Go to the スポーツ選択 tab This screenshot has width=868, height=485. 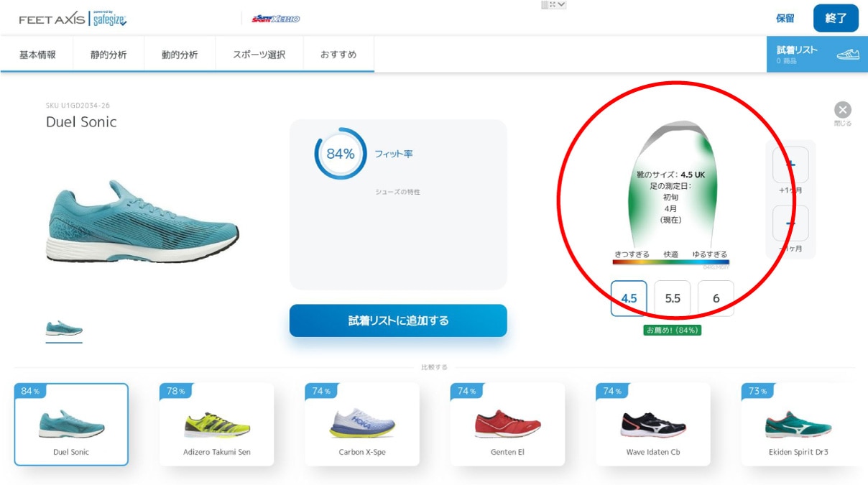click(259, 55)
